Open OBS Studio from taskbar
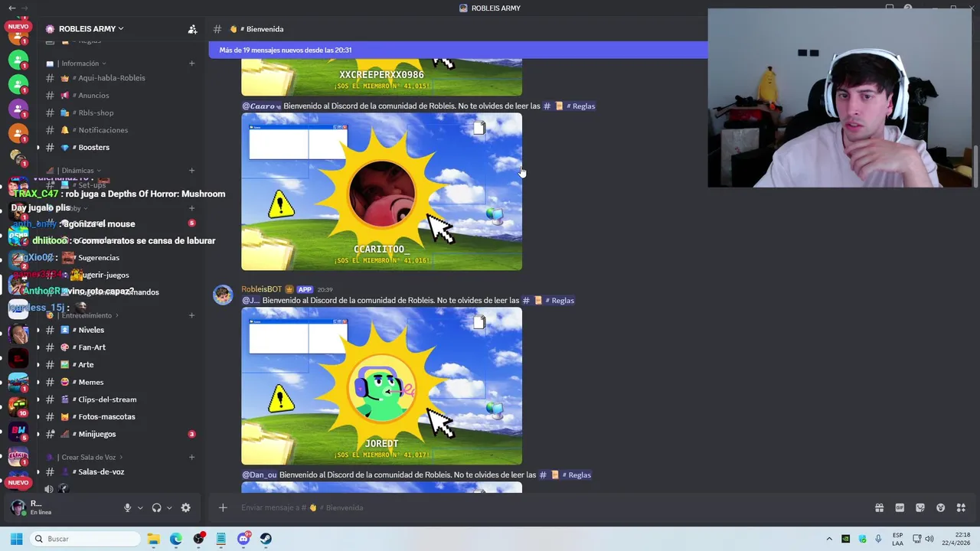 click(199, 539)
